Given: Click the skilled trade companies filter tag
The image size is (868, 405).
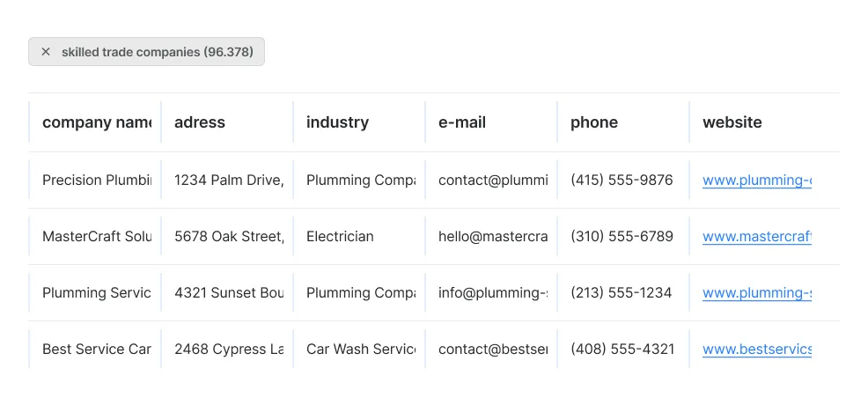Looking at the screenshot, I should pos(157,52).
